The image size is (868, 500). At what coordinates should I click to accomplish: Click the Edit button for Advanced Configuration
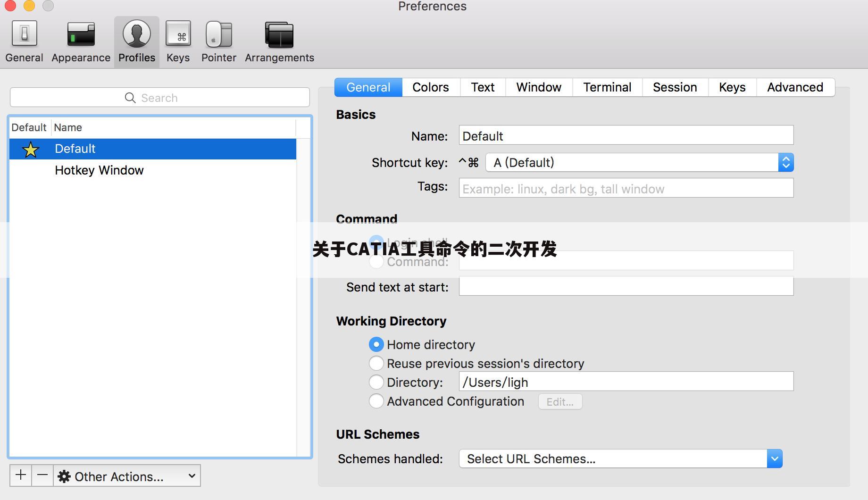point(560,402)
